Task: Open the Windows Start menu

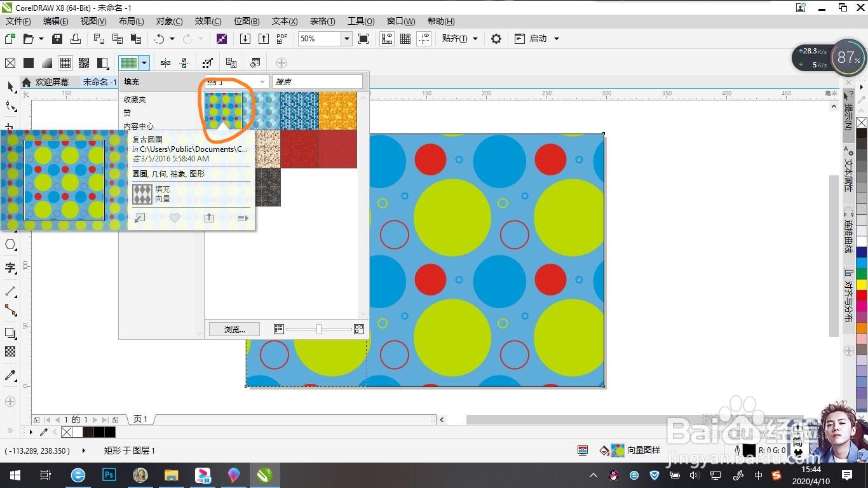Action: point(15,475)
